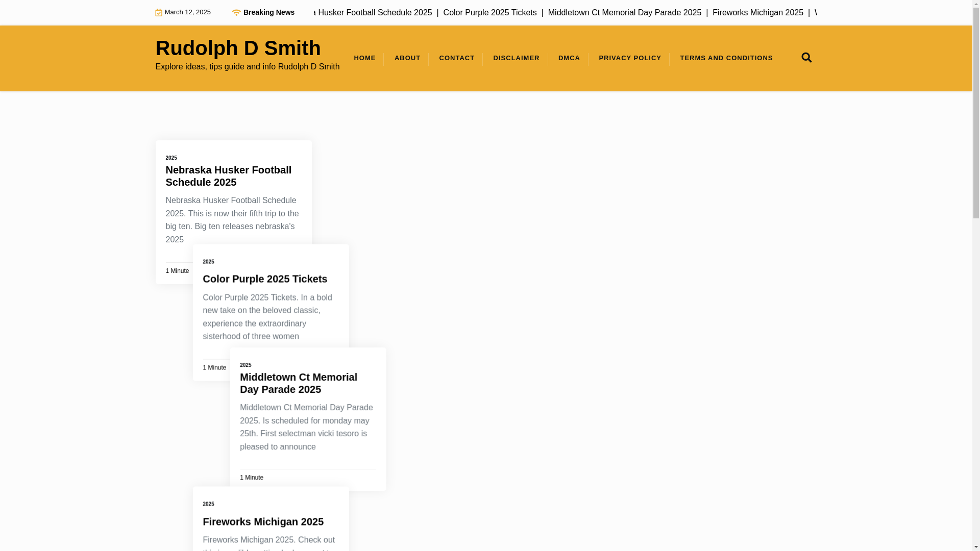Click 2025 tag above Nebraska Husker article
The width and height of the screenshot is (980, 551).
click(171, 158)
